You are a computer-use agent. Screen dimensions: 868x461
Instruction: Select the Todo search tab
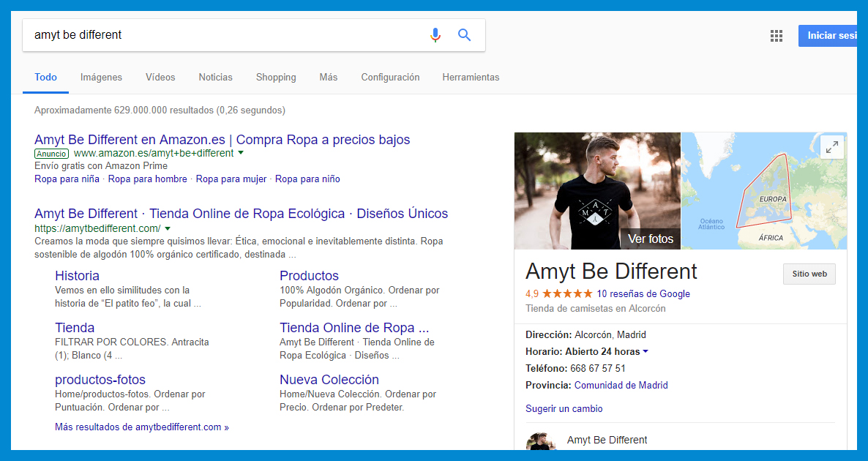45,77
